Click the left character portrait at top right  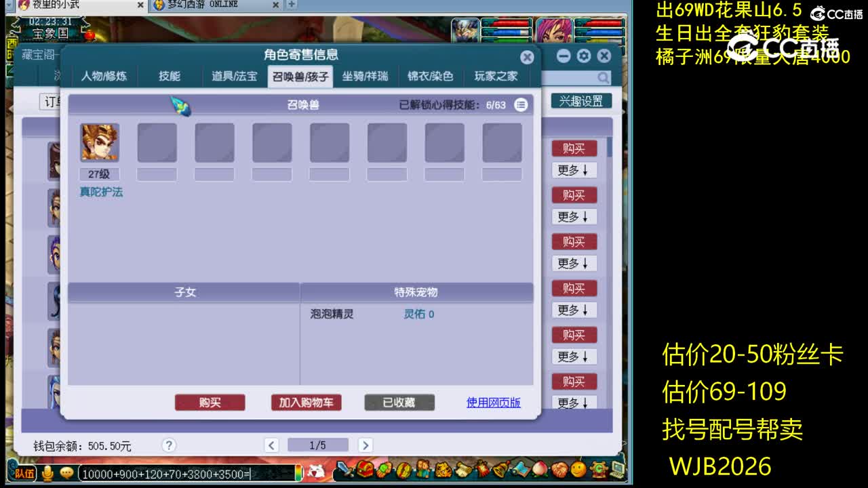pos(465,31)
